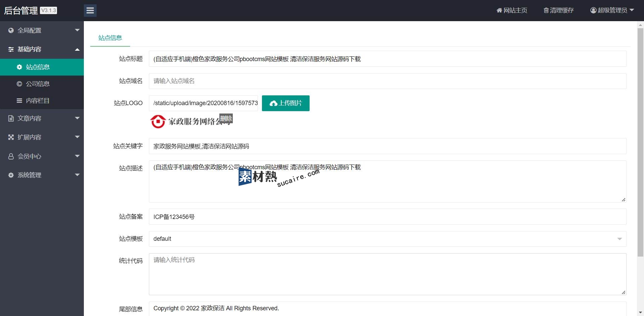Screen dimensions: 644x316
Task: Click the gear icon for 系统管理
Action: [x=11, y=175]
